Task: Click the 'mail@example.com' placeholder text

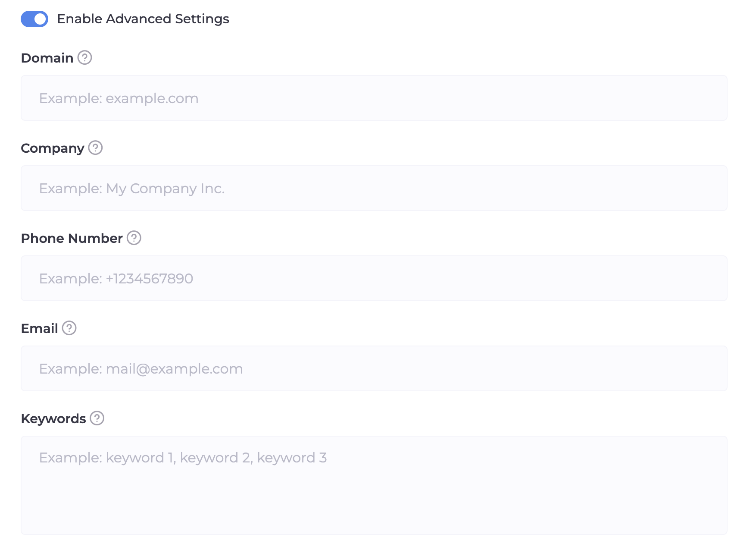Action: pos(174,369)
